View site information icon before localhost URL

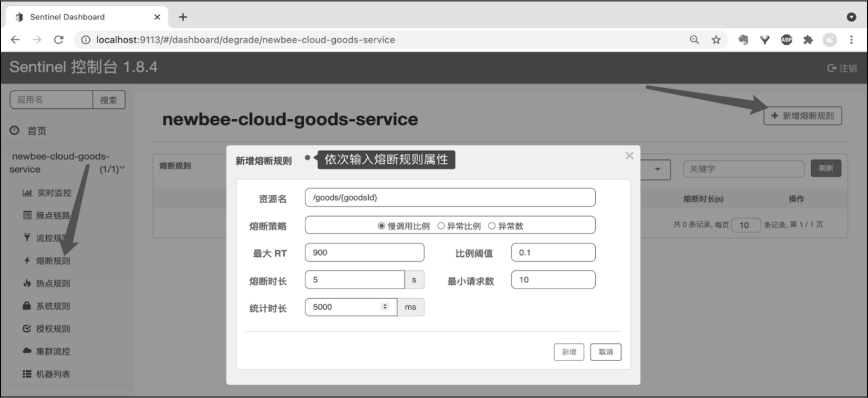click(x=85, y=40)
